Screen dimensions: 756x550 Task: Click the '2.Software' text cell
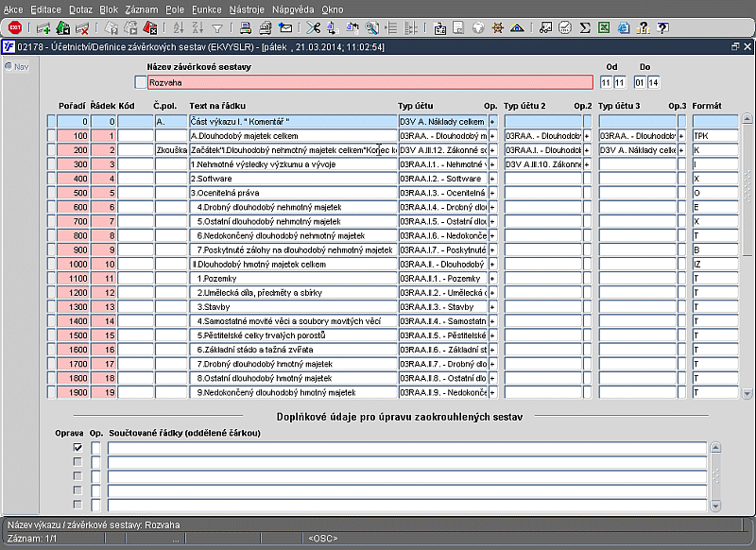point(293,179)
